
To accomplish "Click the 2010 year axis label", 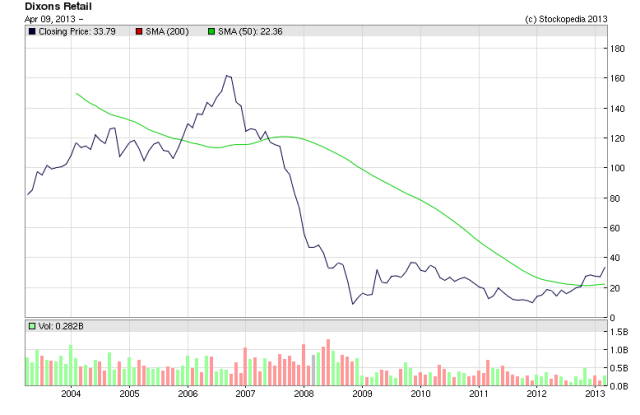I will (420, 394).
